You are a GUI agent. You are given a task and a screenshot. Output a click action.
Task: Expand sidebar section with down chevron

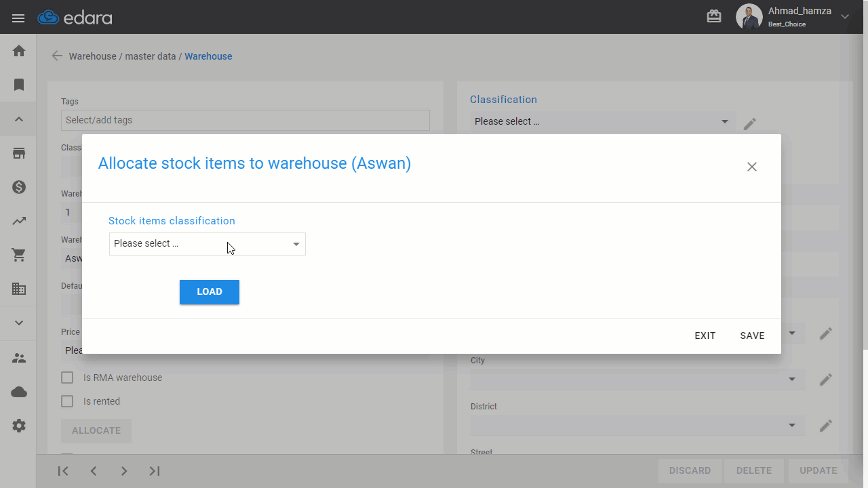(19, 323)
